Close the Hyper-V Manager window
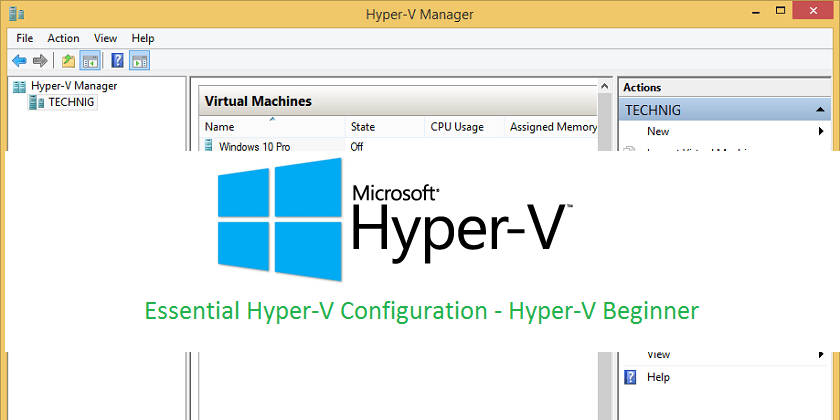Image resolution: width=840 pixels, height=420 pixels. (x=815, y=11)
